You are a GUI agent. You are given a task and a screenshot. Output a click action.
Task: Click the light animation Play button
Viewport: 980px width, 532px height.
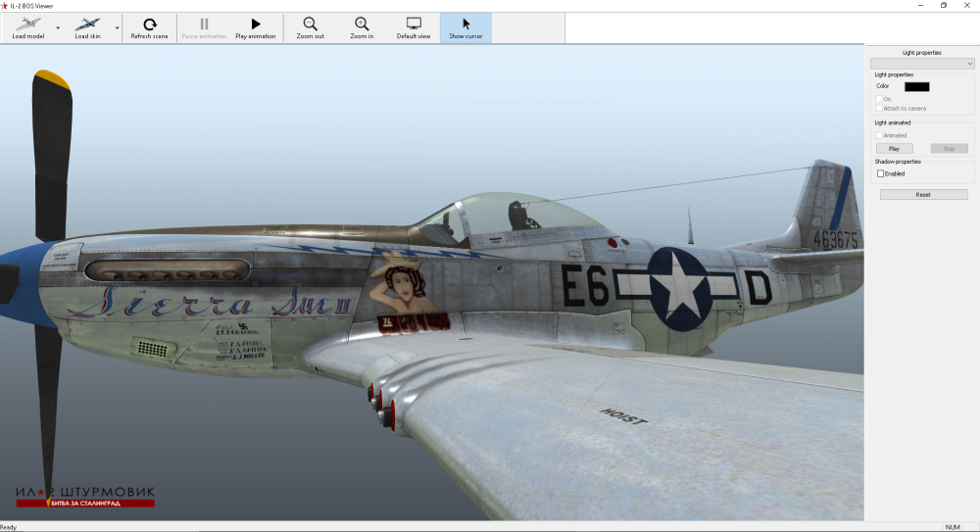tap(895, 149)
